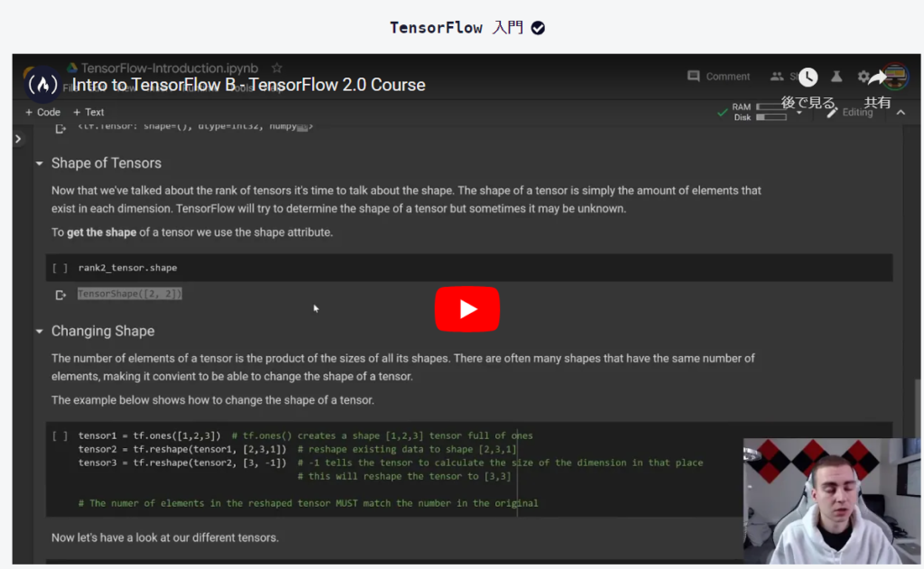Open the Comment button in Colab
The image size is (924, 569).
click(719, 77)
